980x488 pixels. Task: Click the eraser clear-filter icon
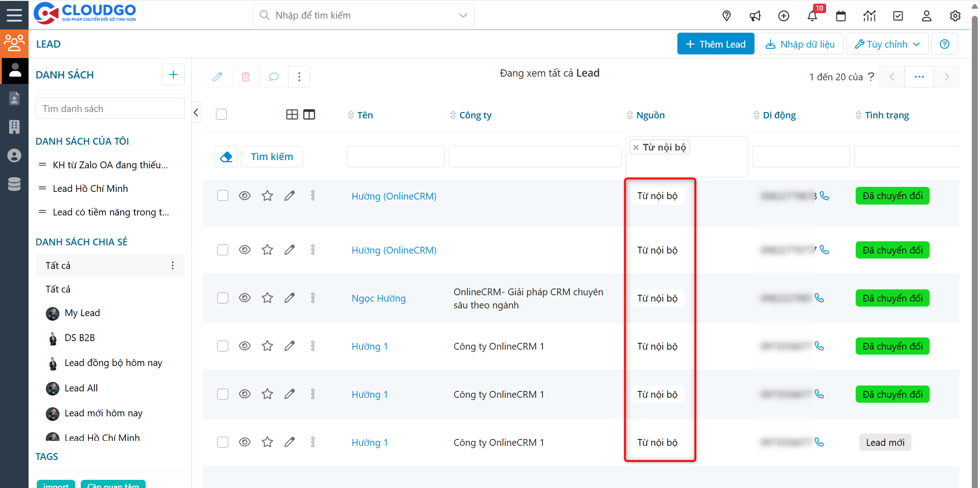[x=226, y=157]
